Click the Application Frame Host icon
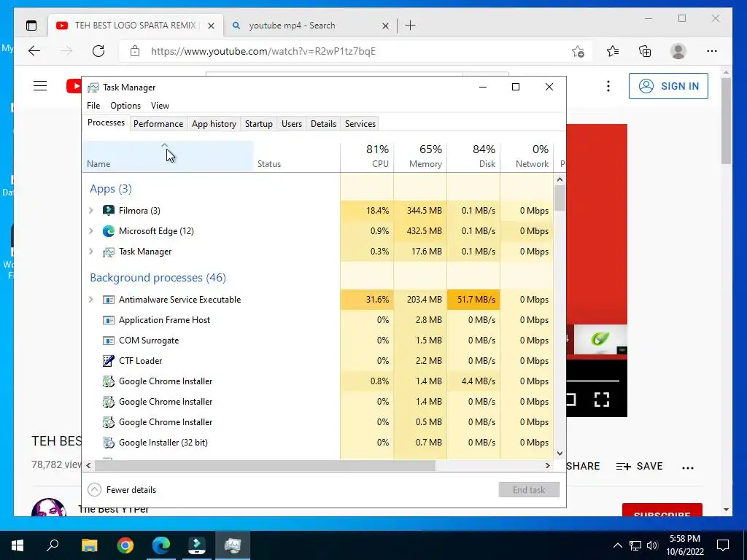This screenshot has width=747, height=560. [109, 320]
